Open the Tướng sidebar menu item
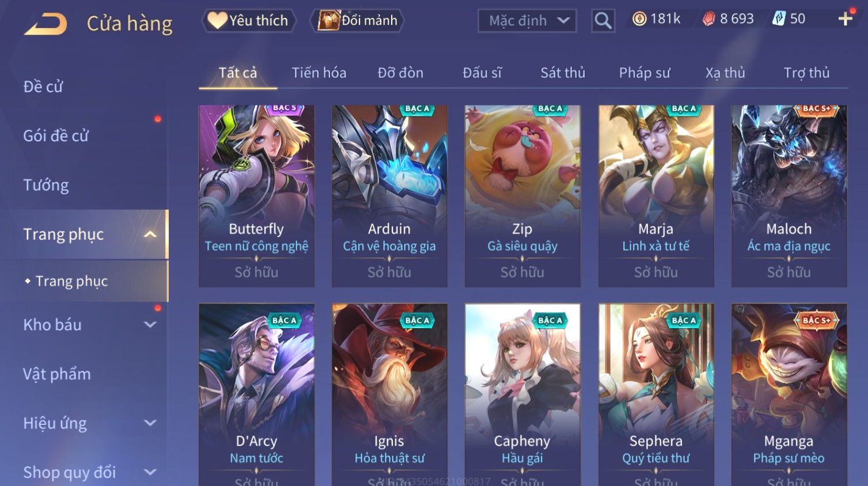 click(46, 185)
